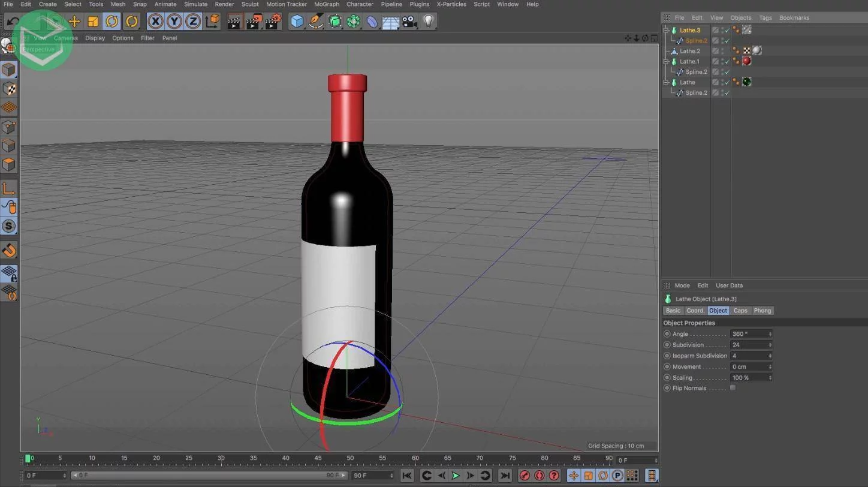
Task: Click the red material tag on Lathe.1
Action: (746, 61)
